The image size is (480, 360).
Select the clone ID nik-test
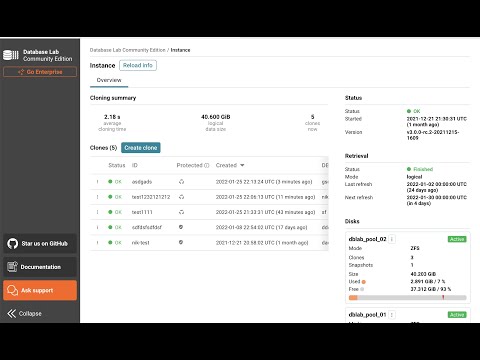tap(141, 243)
